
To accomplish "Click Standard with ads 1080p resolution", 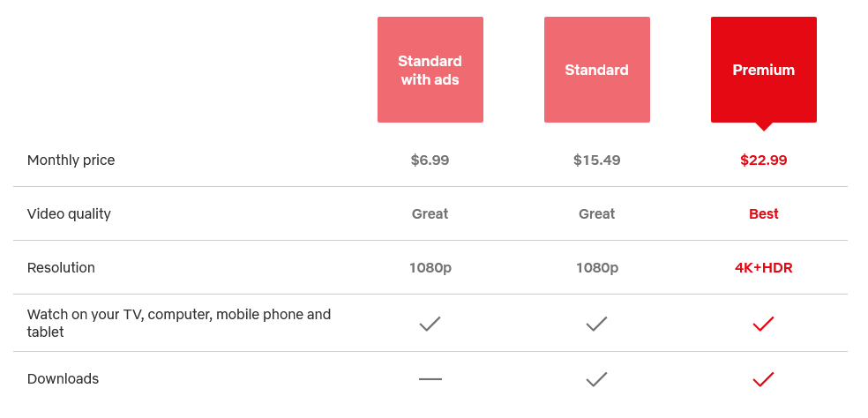I will coord(430,268).
